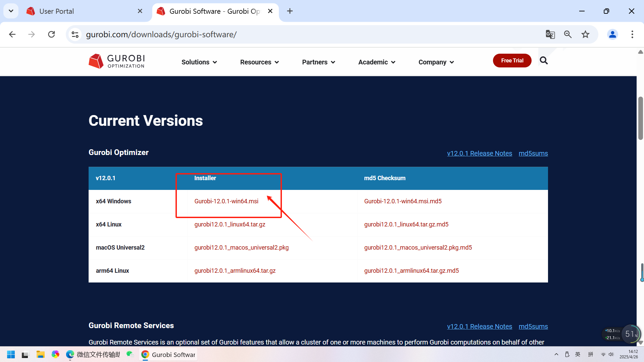Close the User Portal tab

140,11
